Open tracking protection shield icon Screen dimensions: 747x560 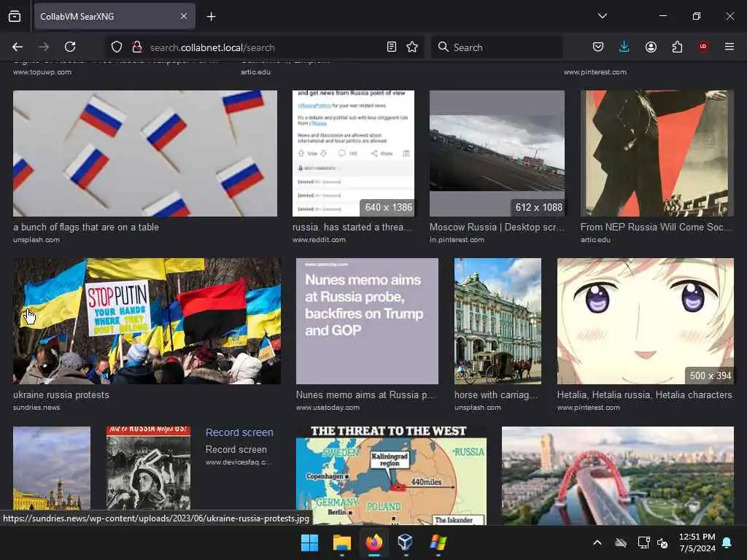117,47
